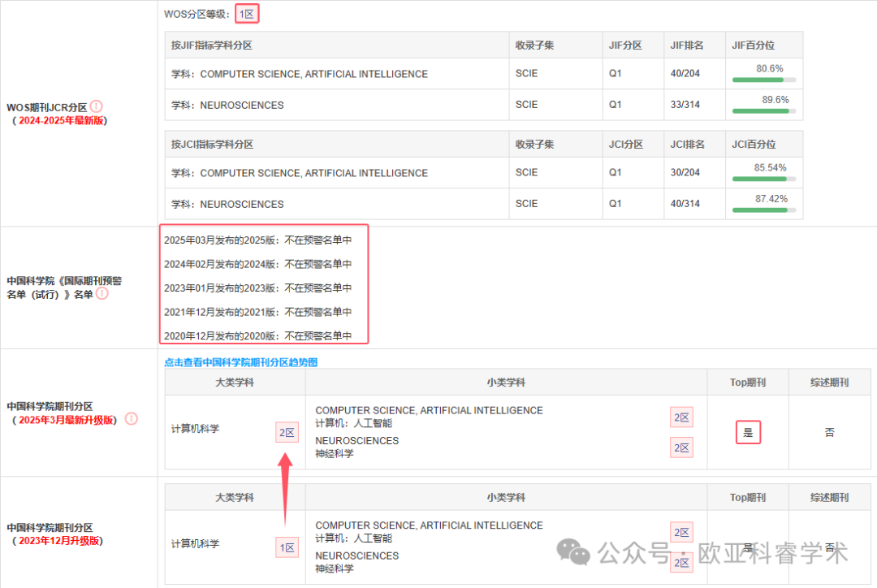Click Top期刊 value 是 in 2025 table
The image size is (877, 588).
748,432
